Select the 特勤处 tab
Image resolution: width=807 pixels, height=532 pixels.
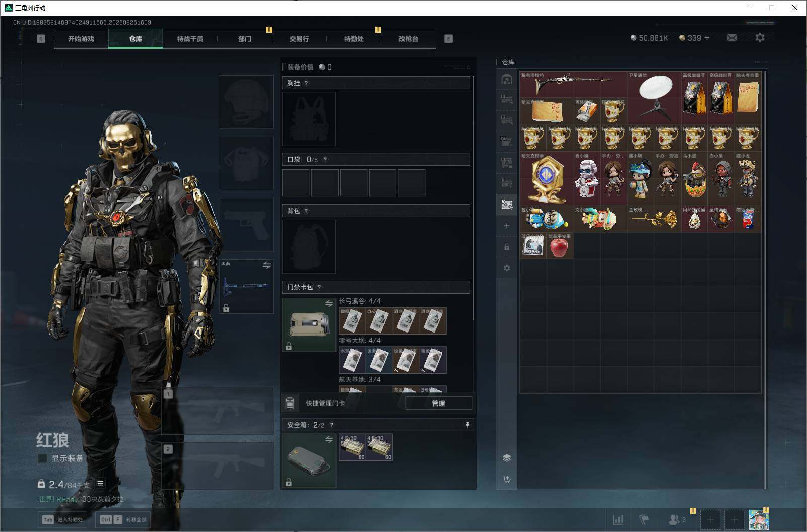point(354,39)
